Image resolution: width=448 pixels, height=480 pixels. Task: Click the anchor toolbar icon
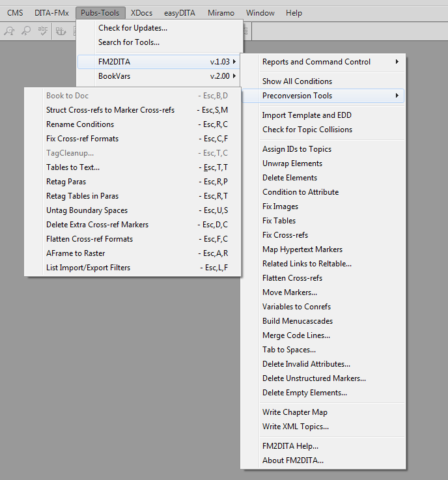point(61,31)
